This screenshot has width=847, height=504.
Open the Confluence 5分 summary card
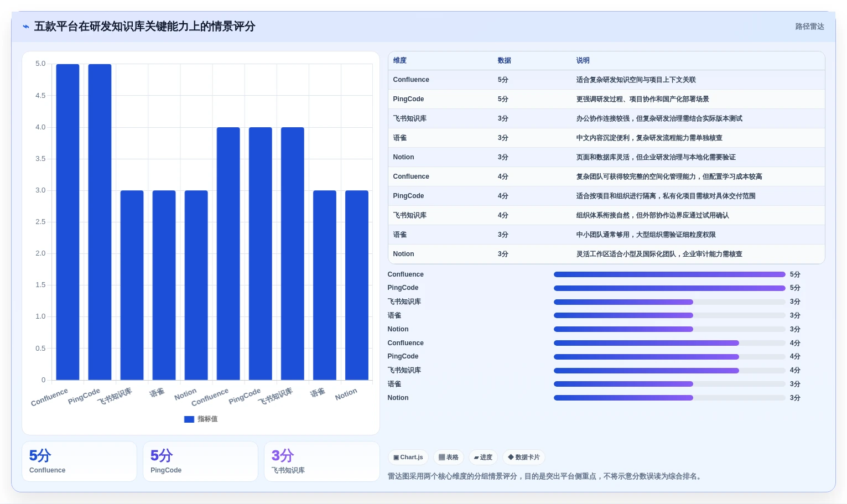click(79, 461)
